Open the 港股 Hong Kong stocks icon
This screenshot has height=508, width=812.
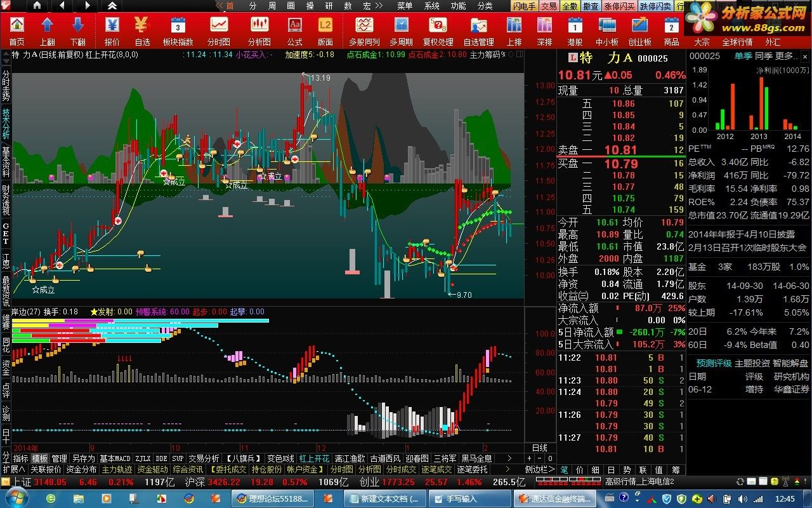pyautogui.click(x=575, y=30)
